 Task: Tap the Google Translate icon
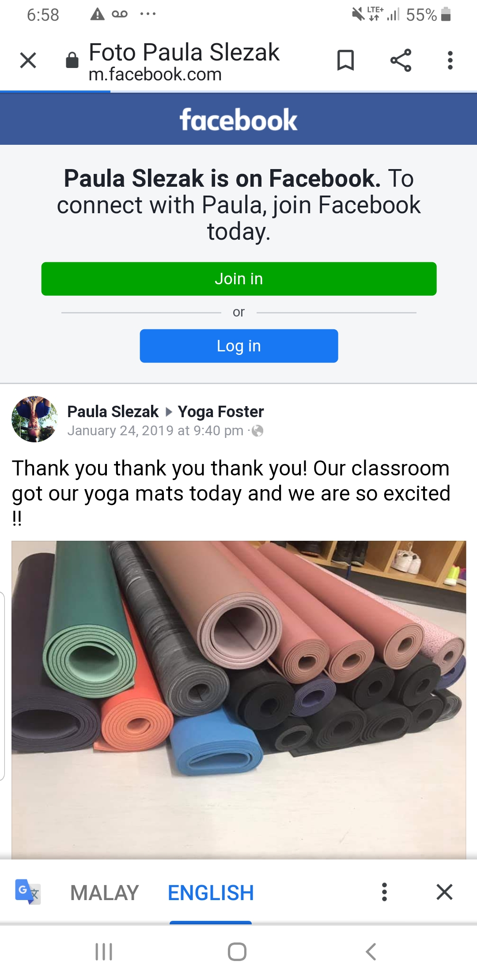(28, 892)
